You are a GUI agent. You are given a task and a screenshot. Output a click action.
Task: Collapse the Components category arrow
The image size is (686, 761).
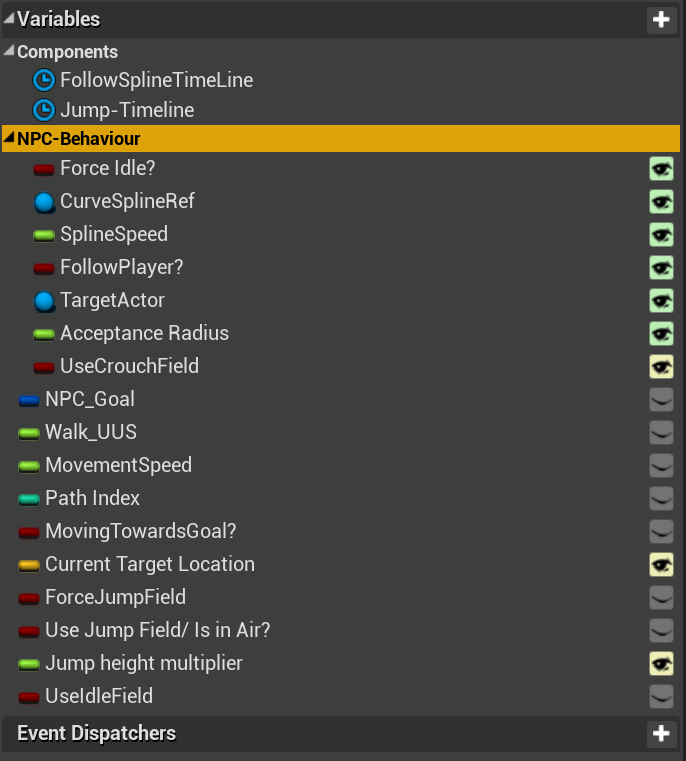9,50
